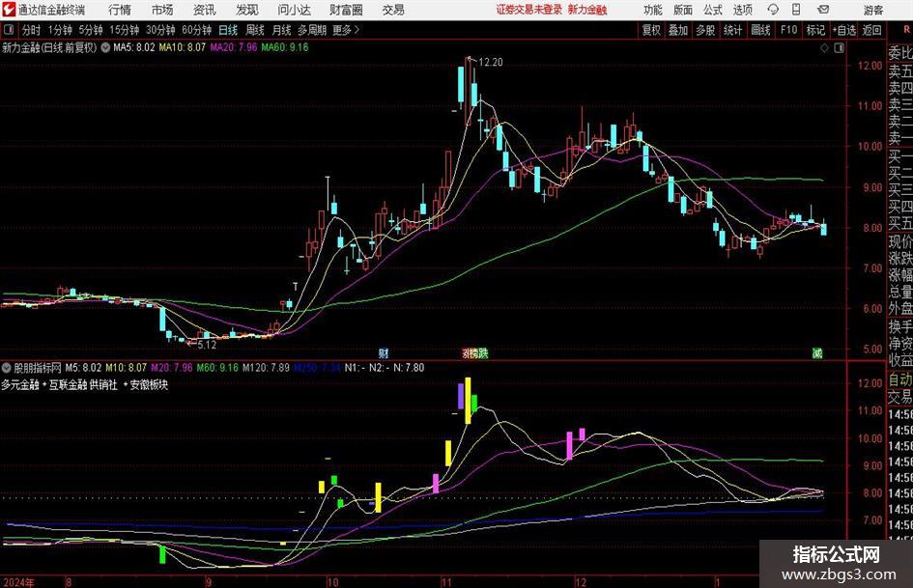
Task: Switch to 1分钟 period
Action: pos(60,30)
